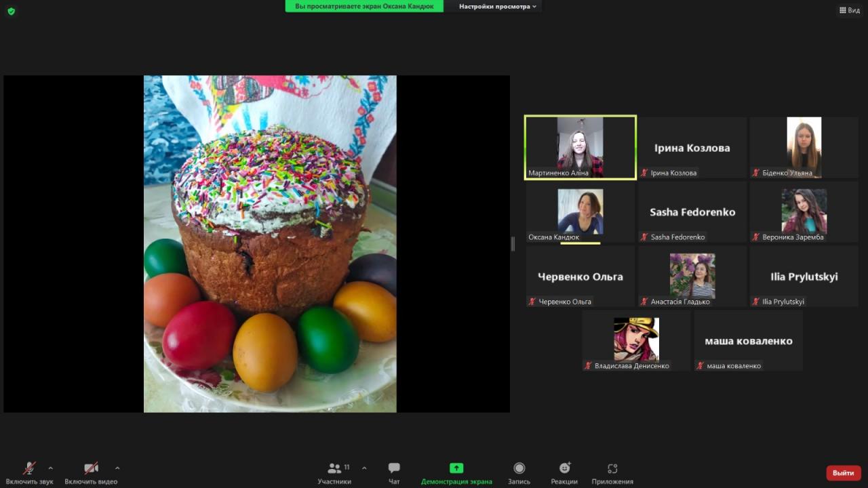This screenshot has width=868, height=488.
Task: Open the Participants list icon
Action: tap(335, 468)
